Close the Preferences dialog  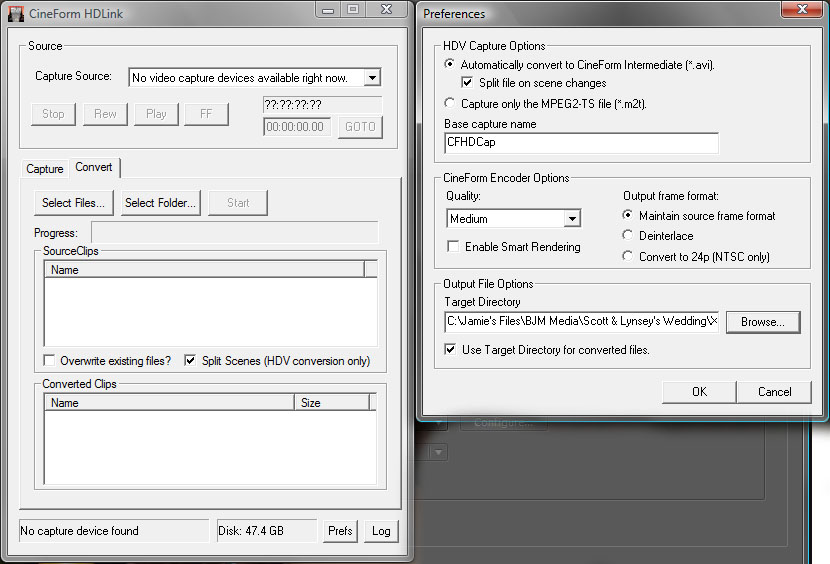point(802,9)
